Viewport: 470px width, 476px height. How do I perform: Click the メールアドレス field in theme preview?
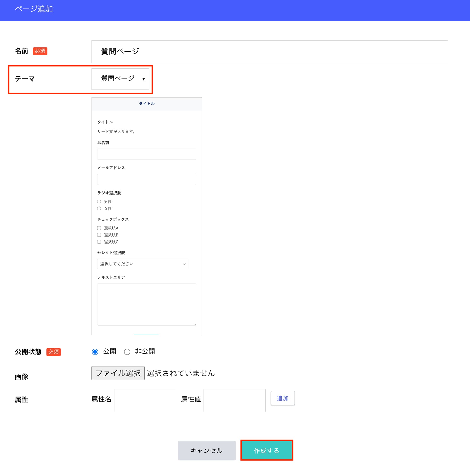pyautogui.click(x=147, y=179)
